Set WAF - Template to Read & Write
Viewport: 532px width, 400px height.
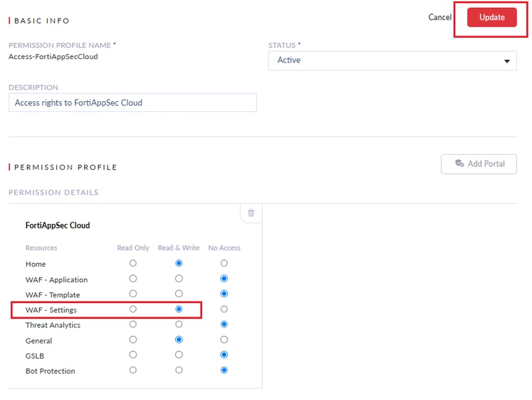point(179,294)
